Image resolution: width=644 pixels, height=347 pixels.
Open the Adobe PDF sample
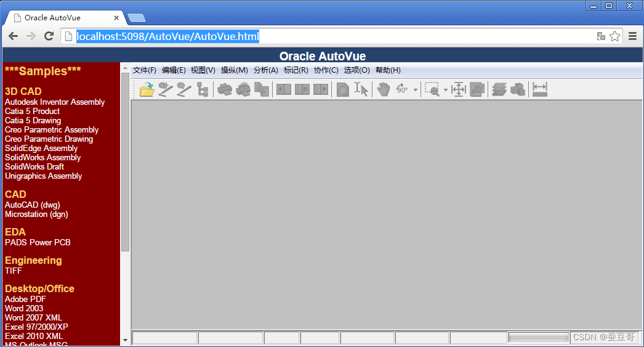coord(25,300)
